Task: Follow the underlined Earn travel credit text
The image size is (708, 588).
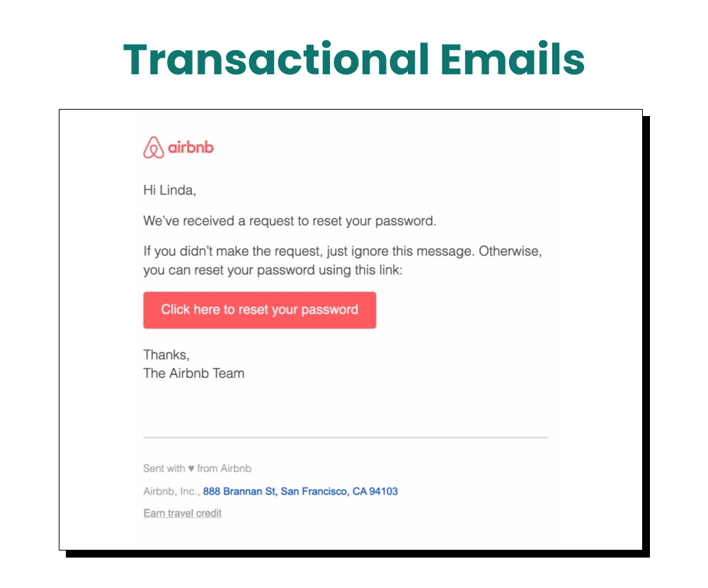Action: pos(182,513)
